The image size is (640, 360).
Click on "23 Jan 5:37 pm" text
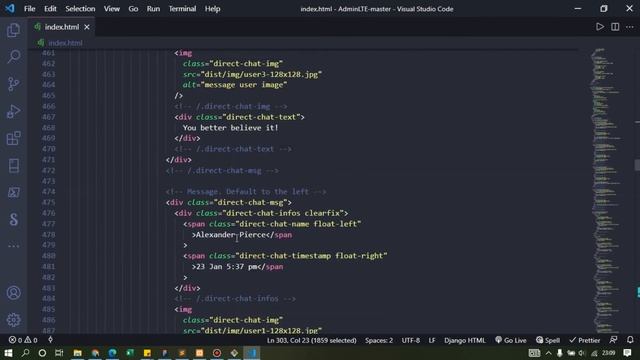click(227, 267)
